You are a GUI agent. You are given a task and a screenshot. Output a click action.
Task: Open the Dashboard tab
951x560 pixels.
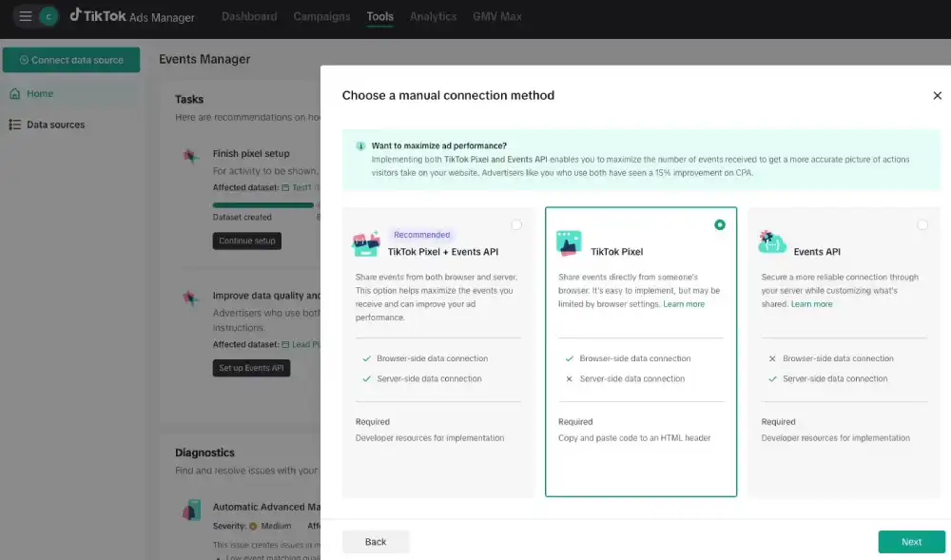click(x=249, y=17)
